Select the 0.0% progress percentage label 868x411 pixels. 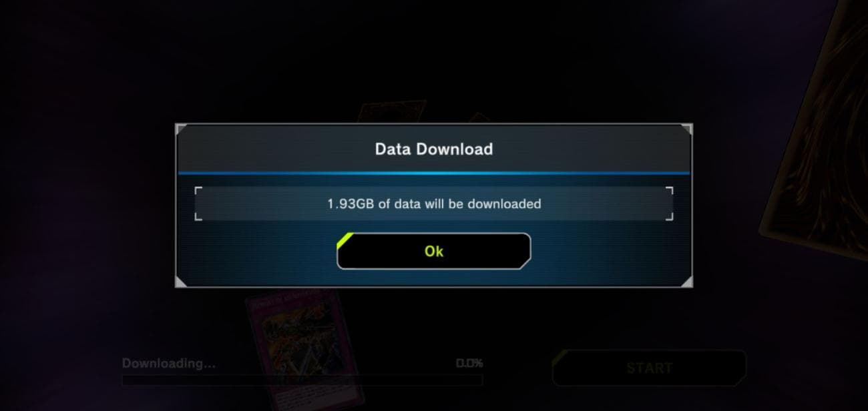[x=469, y=364]
